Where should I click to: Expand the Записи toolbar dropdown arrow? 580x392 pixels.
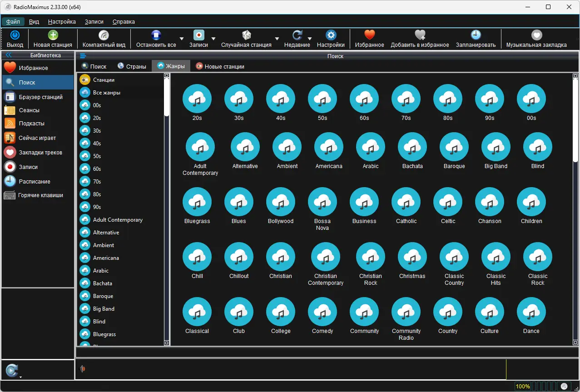[213, 39]
